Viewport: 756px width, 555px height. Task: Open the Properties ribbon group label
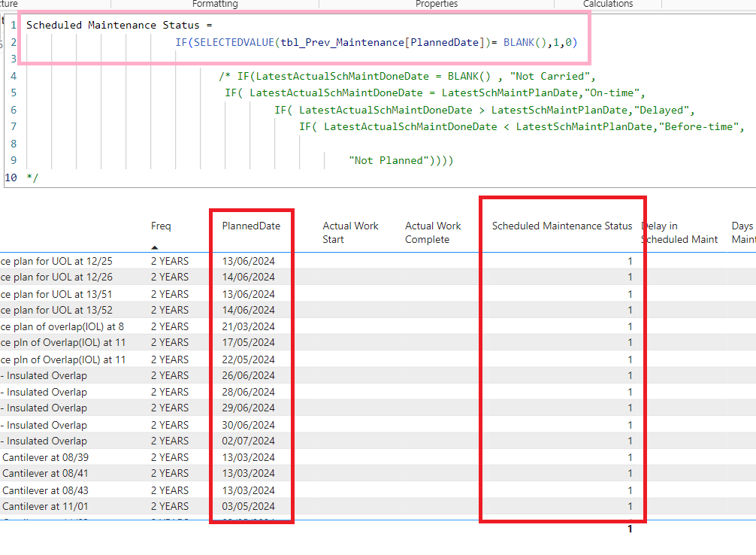pyautogui.click(x=437, y=4)
